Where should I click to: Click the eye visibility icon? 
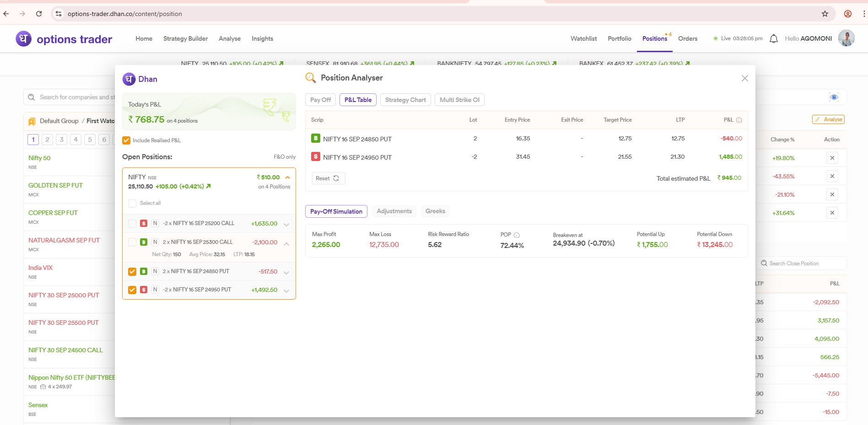834,97
